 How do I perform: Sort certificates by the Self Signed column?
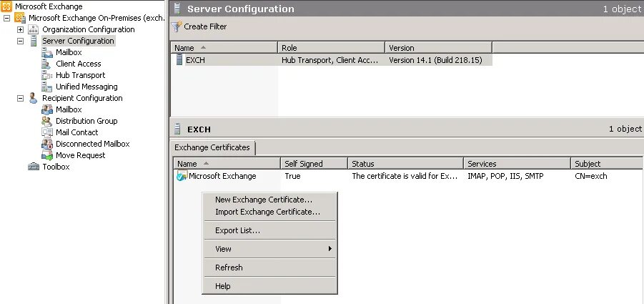[314, 164]
